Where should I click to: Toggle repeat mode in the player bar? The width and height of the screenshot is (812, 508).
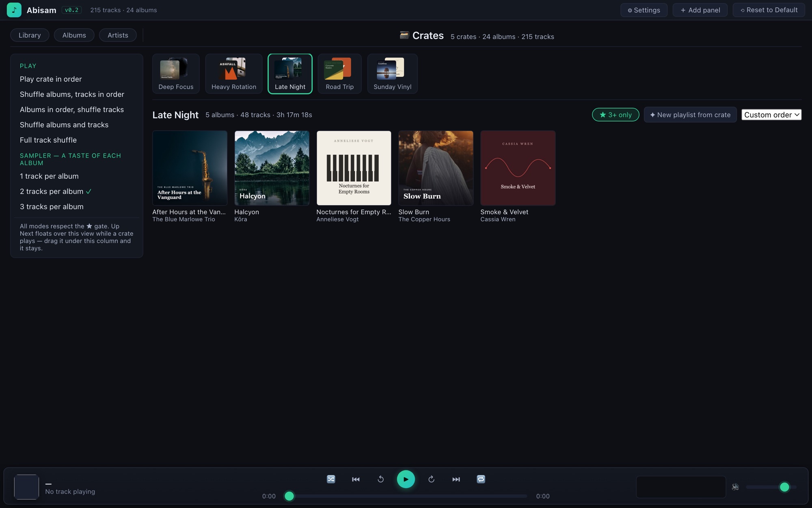(481, 479)
